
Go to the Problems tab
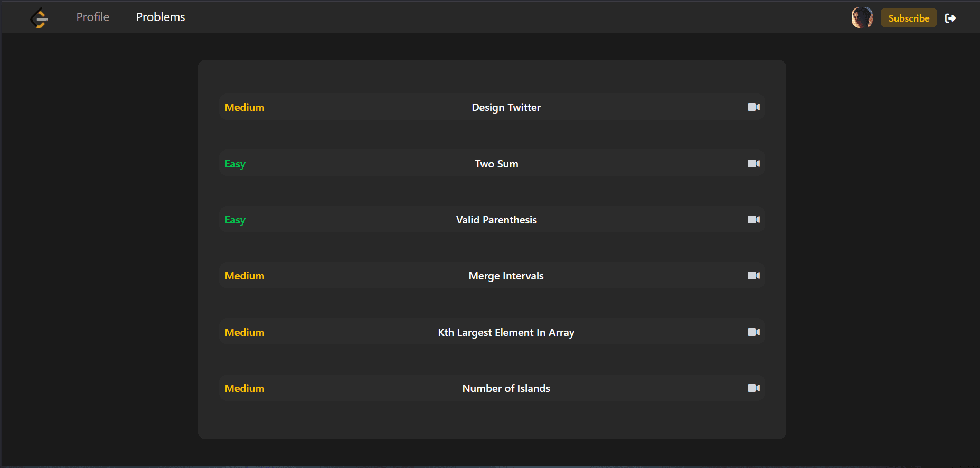[x=161, y=17]
